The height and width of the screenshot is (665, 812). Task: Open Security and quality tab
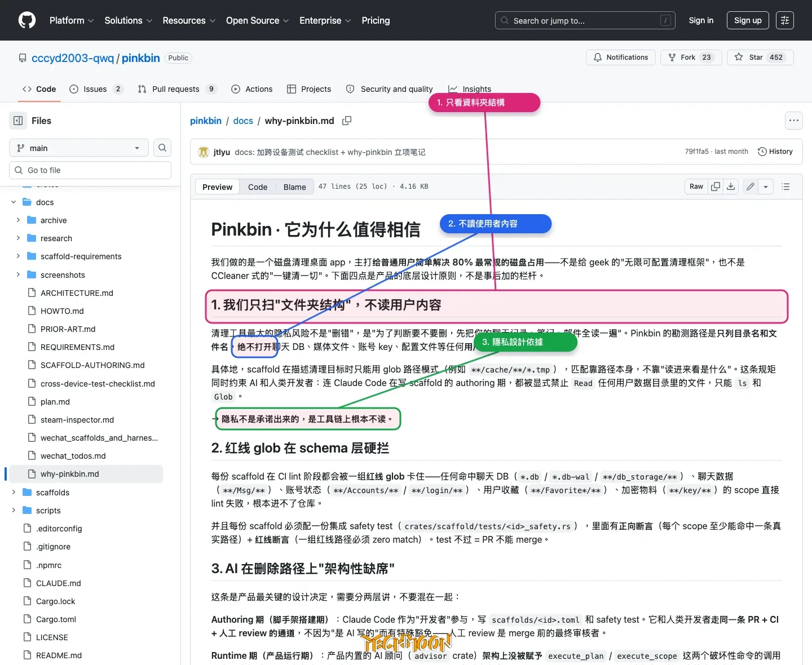[390, 89]
